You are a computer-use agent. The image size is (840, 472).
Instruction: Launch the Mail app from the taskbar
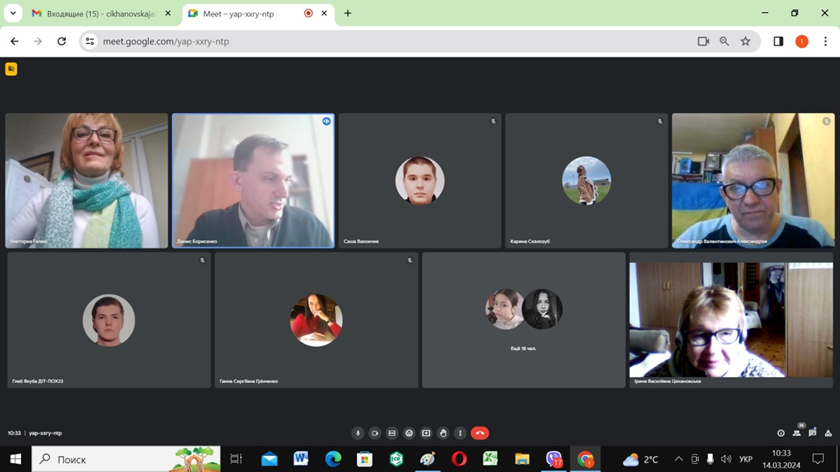click(269, 459)
